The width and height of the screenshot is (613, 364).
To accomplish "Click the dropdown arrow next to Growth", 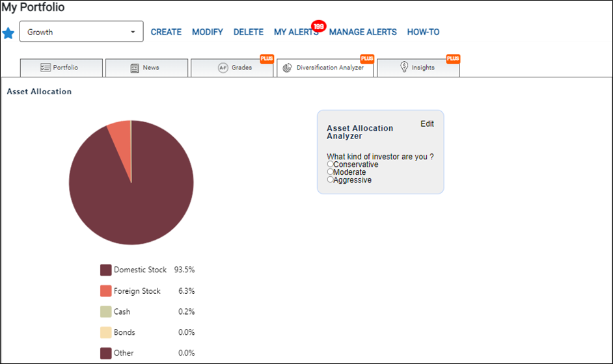I will pyautogui.click(x=133, y=32).
